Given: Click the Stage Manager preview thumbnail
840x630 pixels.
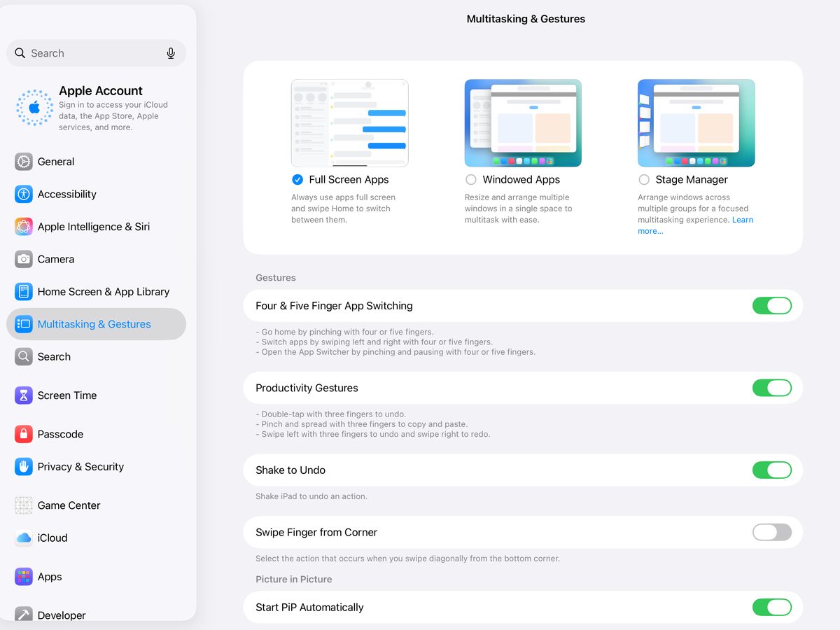Looking at the screenshot, I should tap(696, 123).
